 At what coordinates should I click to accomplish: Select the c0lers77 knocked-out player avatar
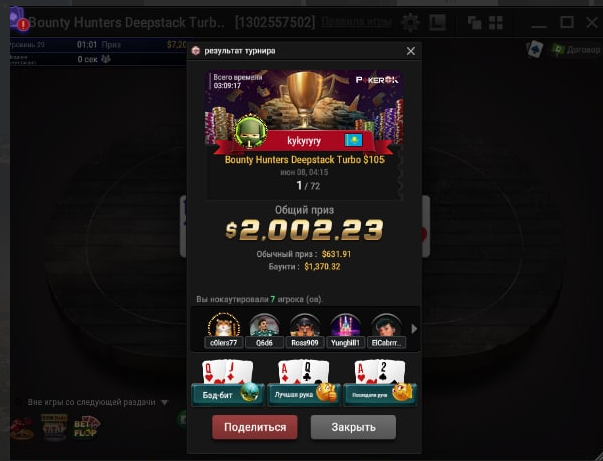pos(223,325)
